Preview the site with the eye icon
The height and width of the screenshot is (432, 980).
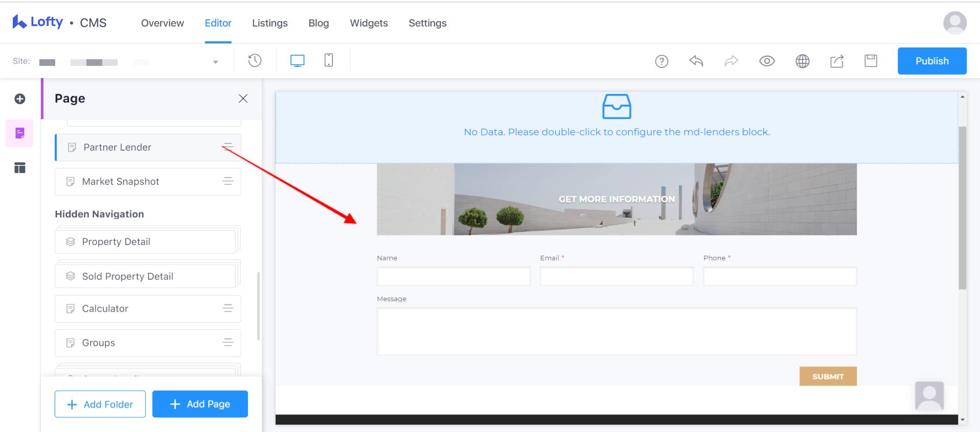click(767, 61)
